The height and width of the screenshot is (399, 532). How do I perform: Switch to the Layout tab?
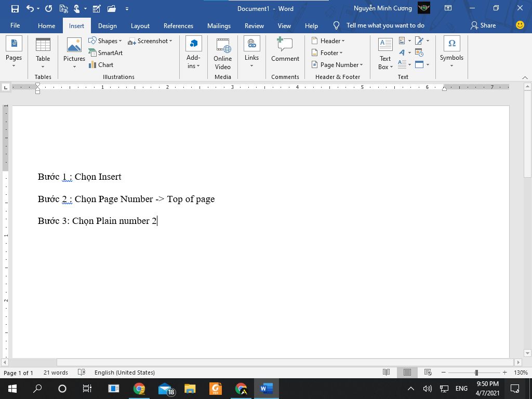tap(140, 25)
